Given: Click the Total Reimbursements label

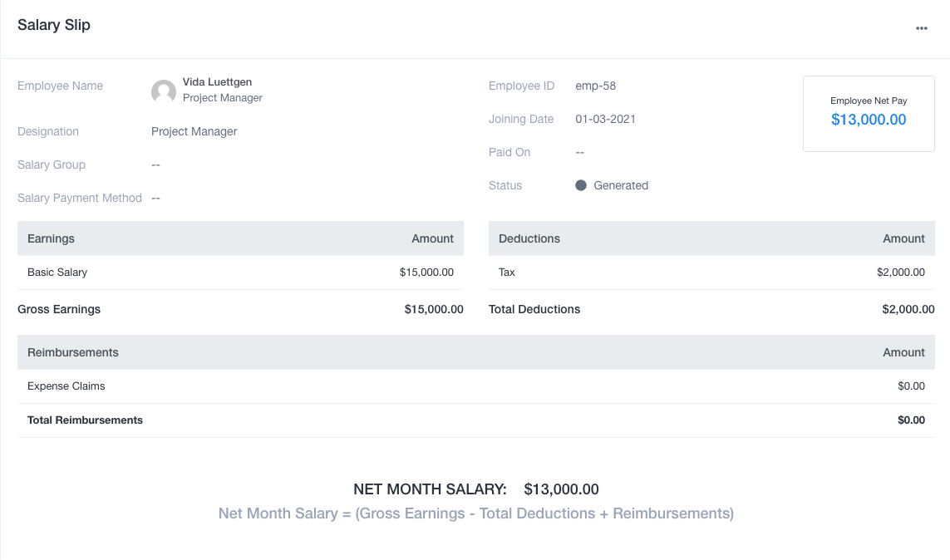Looking at the screenshot, I should [x=85, y=420].
